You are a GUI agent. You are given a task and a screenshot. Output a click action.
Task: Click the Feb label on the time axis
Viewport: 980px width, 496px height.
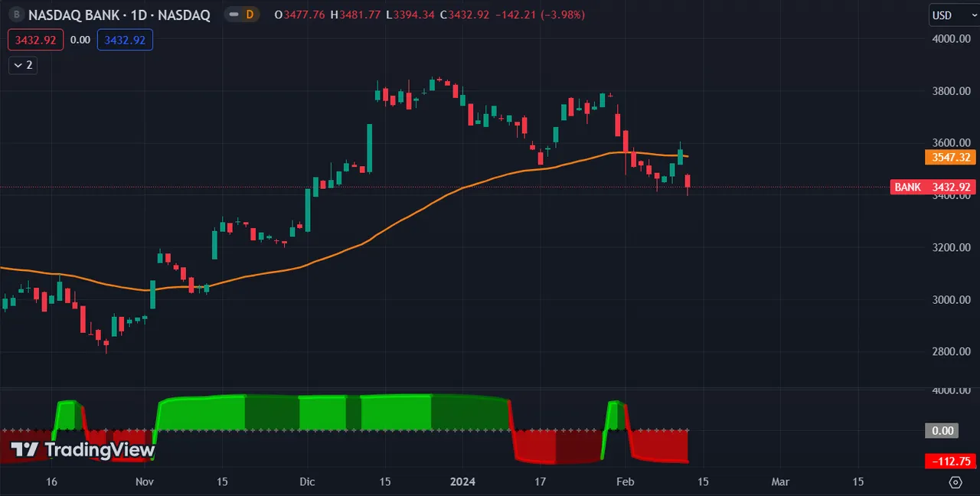[626, 481]
